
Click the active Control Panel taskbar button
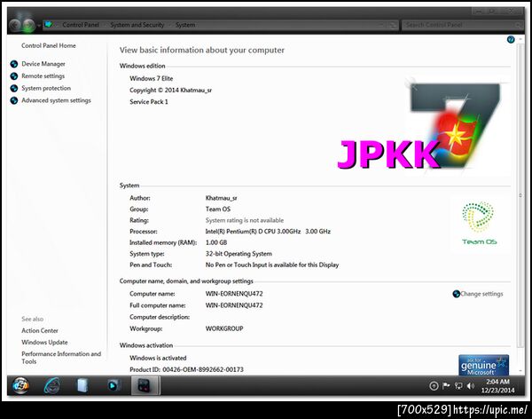coord(145,386)
